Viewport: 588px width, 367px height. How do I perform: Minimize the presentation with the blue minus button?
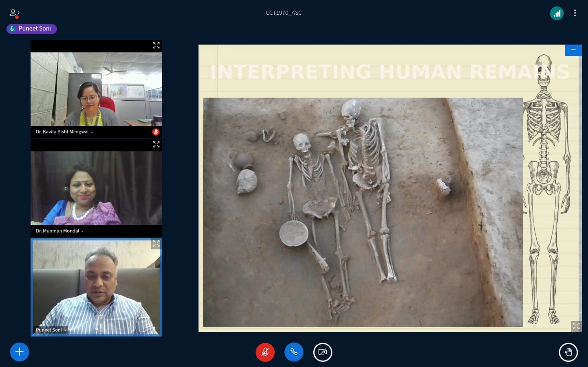point(573,50)
